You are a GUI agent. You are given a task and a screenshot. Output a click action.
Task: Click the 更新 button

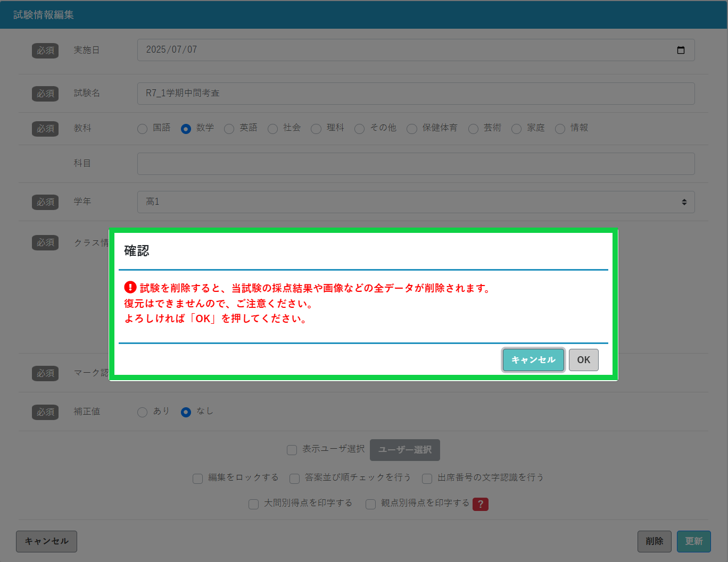pos(694,541)
